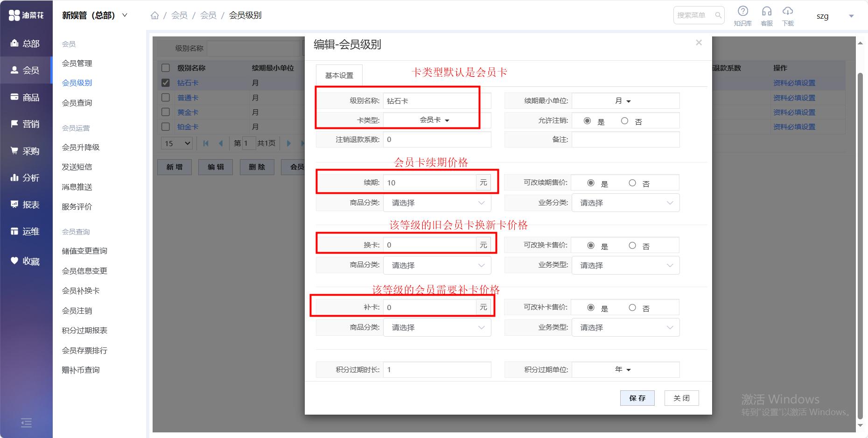The height and width of the screenshot is (438, 868).
Task: Select 否 for 可改补卡售价
Action: point(632,308)
